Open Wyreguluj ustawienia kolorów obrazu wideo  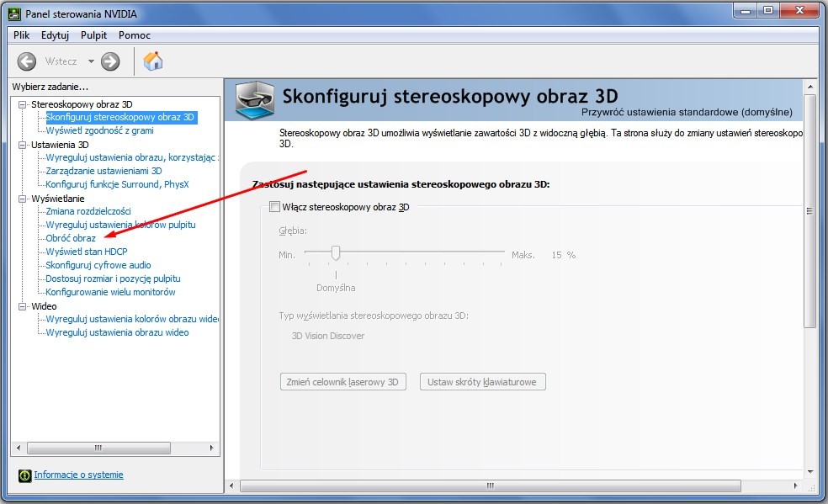pos(132,319)
